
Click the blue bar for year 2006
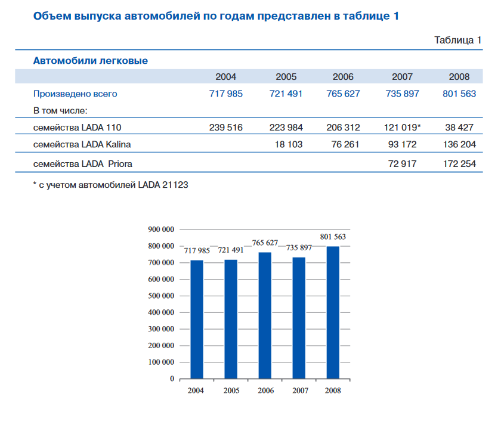[x=265, y=315]
